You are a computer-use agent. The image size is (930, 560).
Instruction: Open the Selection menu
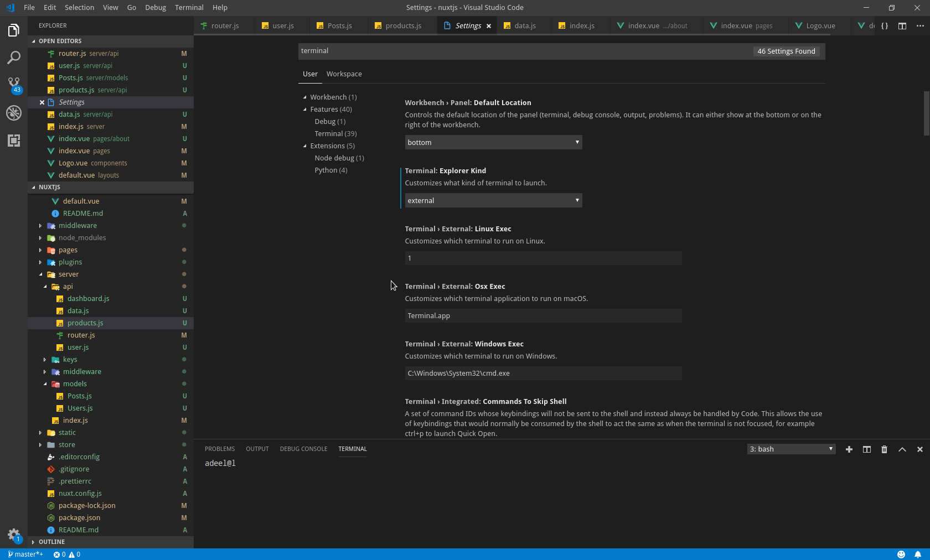click(79, 8)
